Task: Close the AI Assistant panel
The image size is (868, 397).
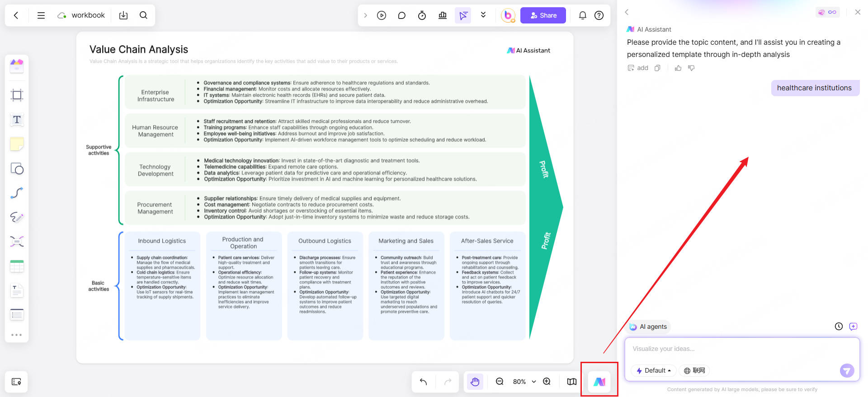Action: 858,12
